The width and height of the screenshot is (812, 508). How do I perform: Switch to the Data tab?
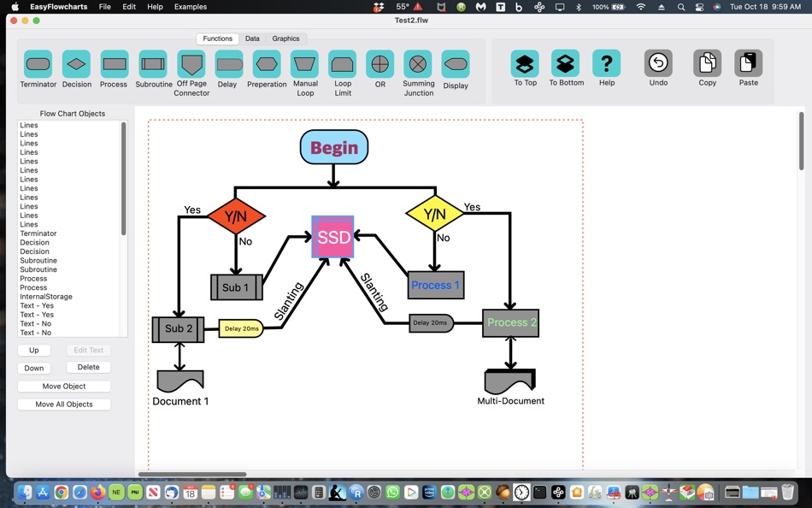pyautogui.click(x=252, y=38)
